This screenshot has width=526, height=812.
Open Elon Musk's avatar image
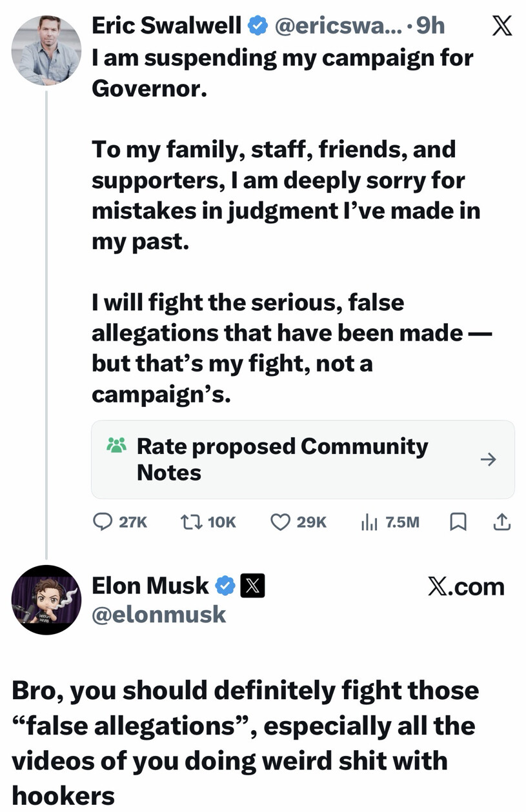(46, 600)
